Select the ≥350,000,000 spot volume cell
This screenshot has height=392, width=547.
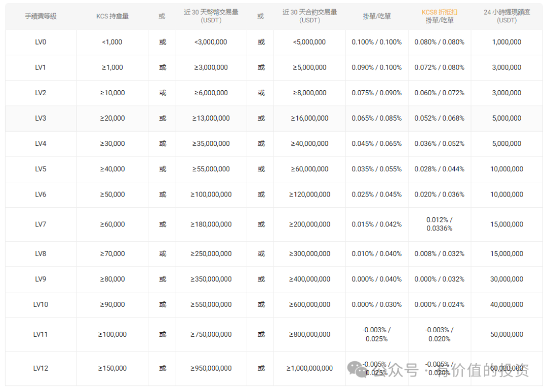click(x=211, y=279)
